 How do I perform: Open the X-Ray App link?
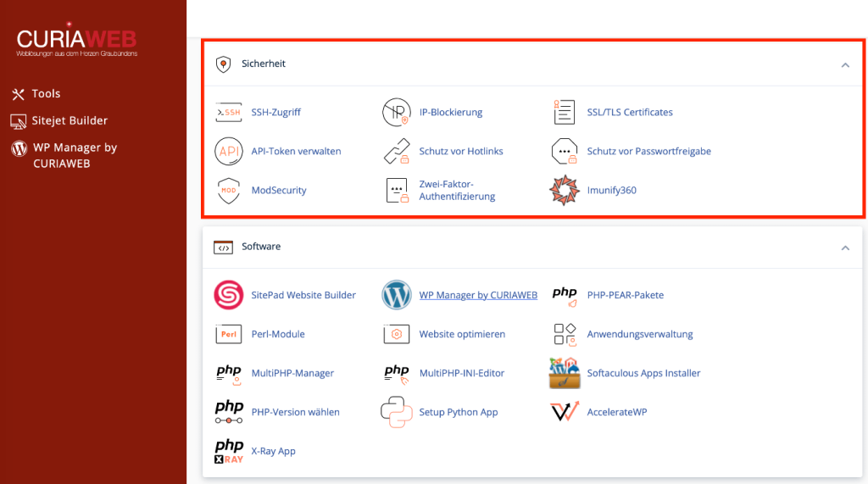(273, 451)
